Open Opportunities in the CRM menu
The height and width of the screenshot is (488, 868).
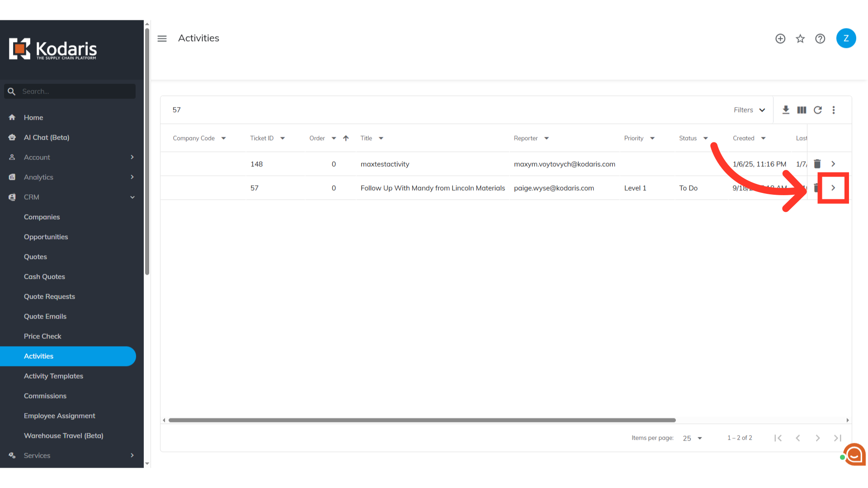pos(46,237)
